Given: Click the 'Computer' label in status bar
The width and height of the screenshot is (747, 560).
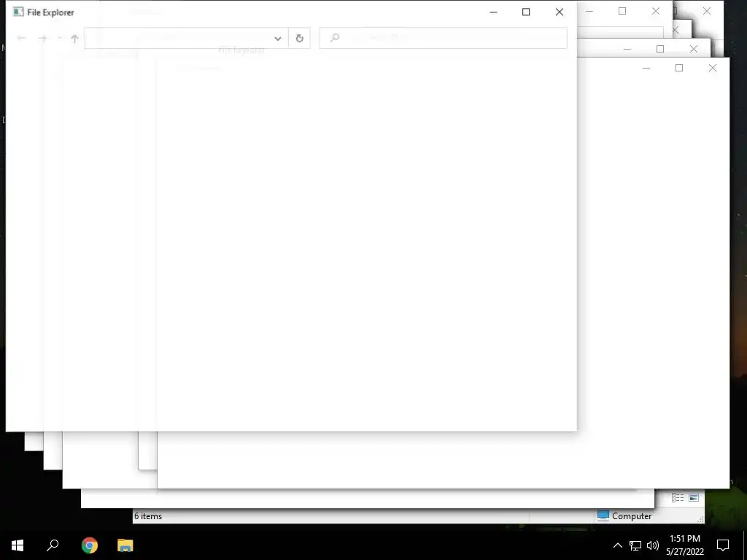Looking at the screenshot, I should 632,516.
